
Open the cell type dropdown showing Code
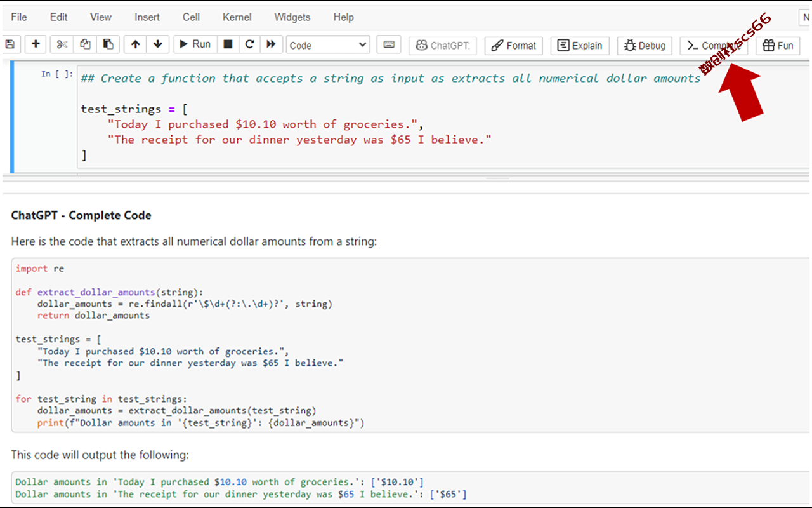pos(328,45)
